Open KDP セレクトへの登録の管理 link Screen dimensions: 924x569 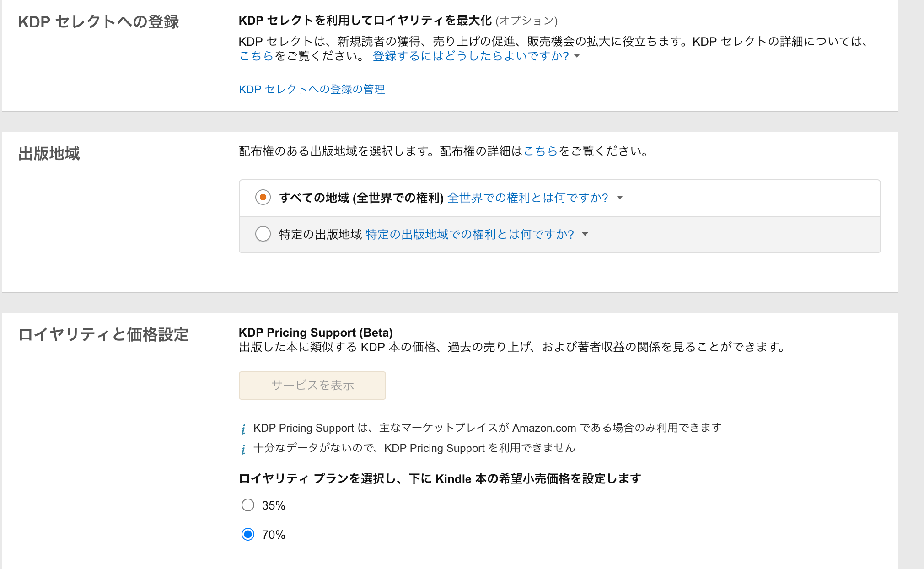(312, 89)
